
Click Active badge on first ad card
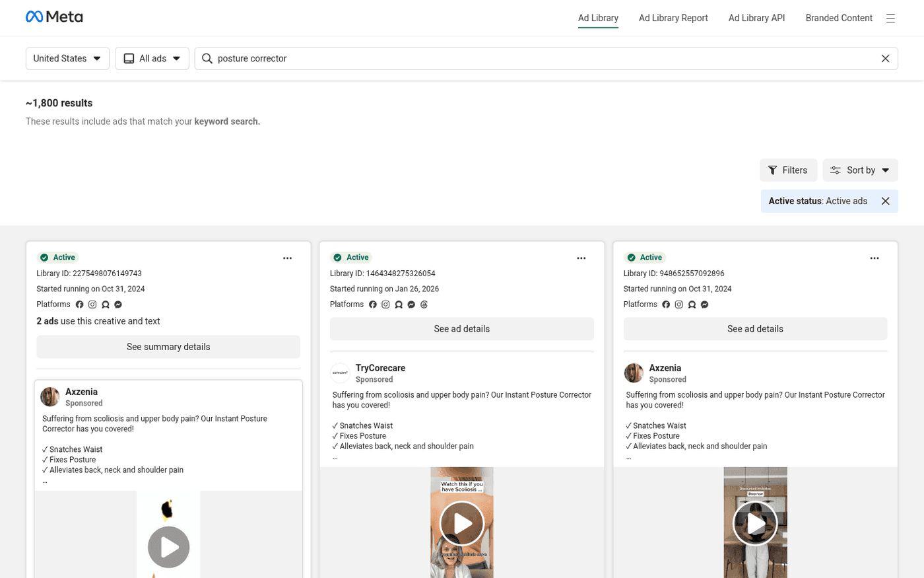tap(58, 258)
